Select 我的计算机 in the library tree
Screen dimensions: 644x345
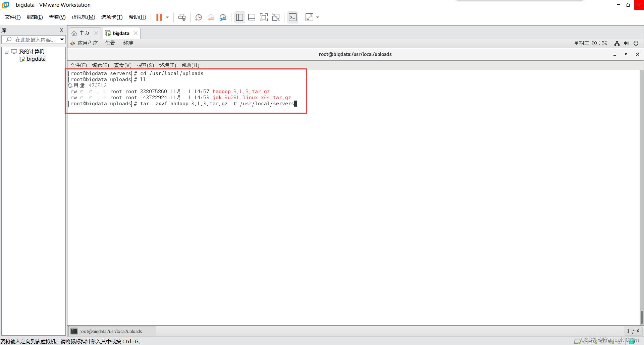tap(32, 52)
